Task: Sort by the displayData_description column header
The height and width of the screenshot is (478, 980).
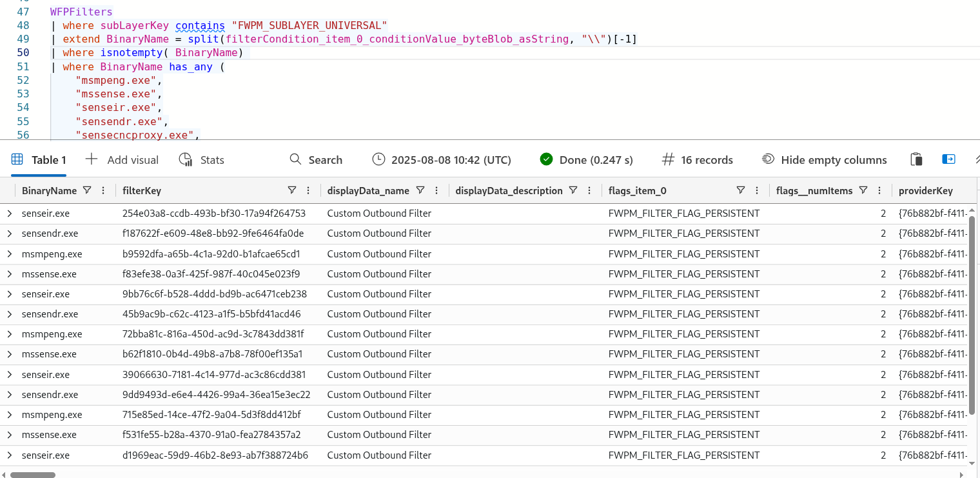Action: click(509, 190)
